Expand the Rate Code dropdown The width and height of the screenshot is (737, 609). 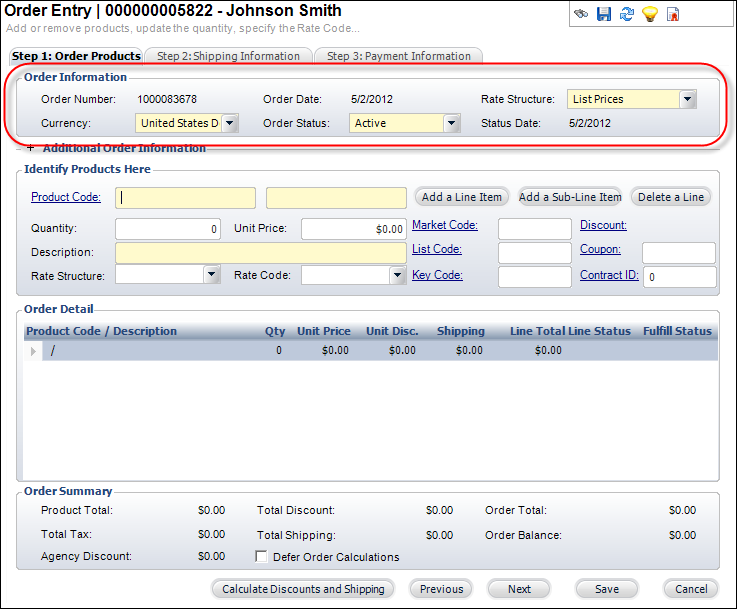coord(396,275)
